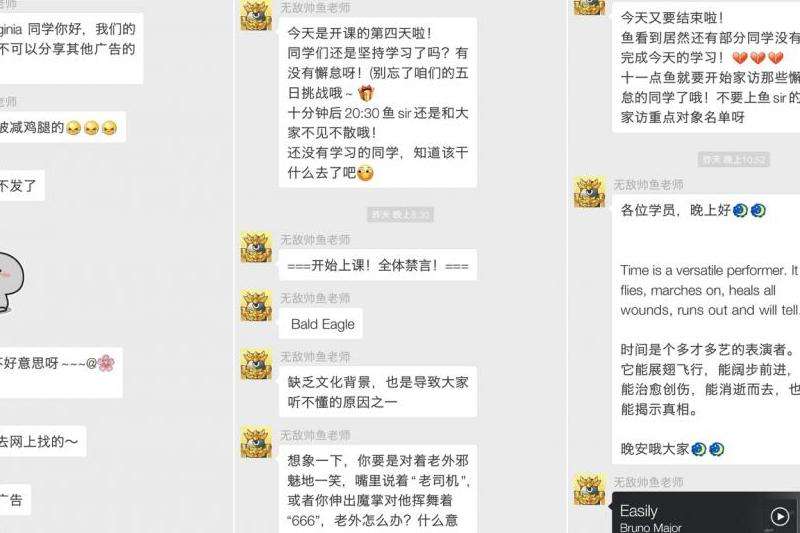Image resolution: width=800 pixels, height=533 pixels.
Task: Tap the avatar beside the 想象一下 message
Action: pos(256,443)
